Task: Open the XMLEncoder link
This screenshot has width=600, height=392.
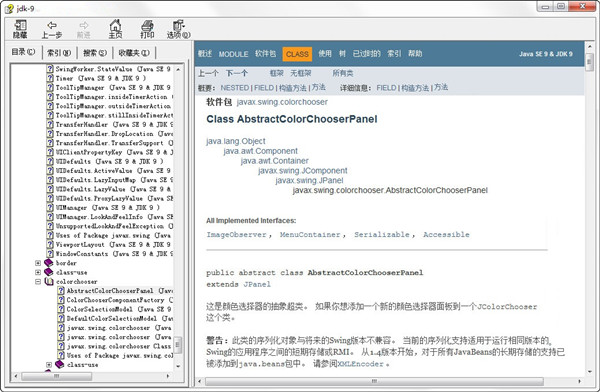Action: [x=360, y=364]
